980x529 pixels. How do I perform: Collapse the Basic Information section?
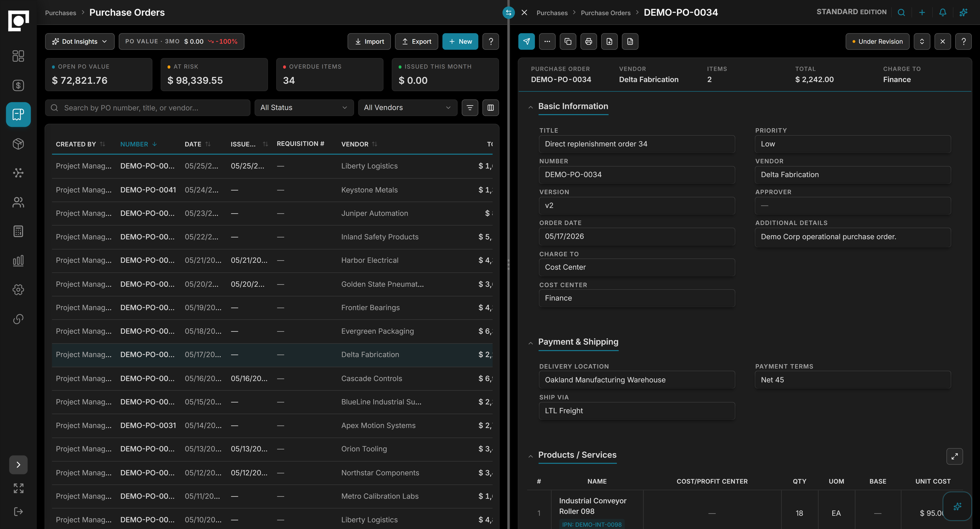[x=530, y=107]
